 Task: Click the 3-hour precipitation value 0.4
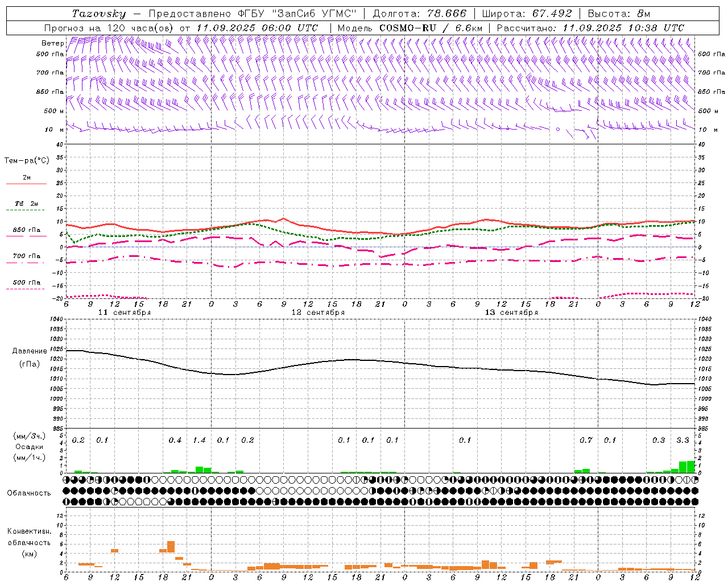(x=175, y=440)
